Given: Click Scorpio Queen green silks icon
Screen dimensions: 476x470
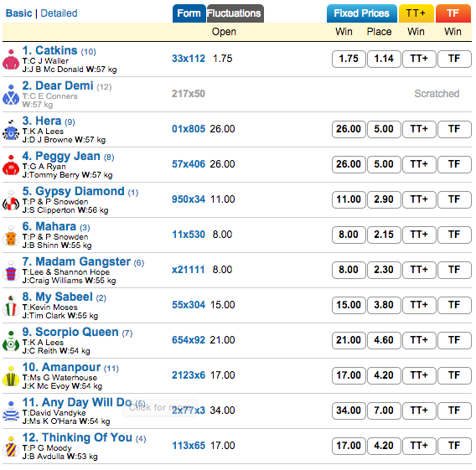Looking at the screenshot, I should pos(11,341).
